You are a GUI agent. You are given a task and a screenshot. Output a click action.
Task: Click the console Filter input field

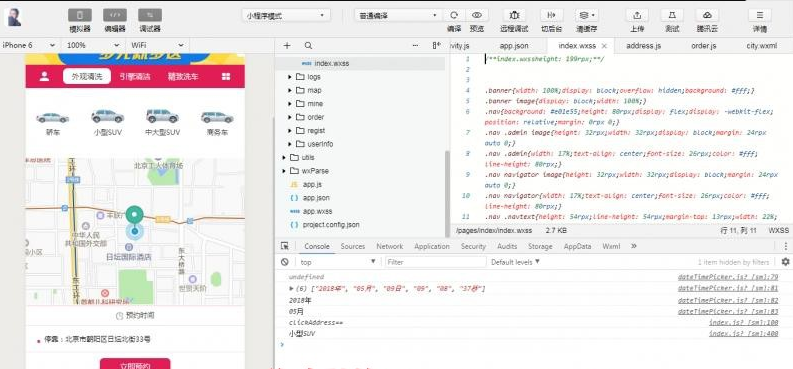pos(435,262)
